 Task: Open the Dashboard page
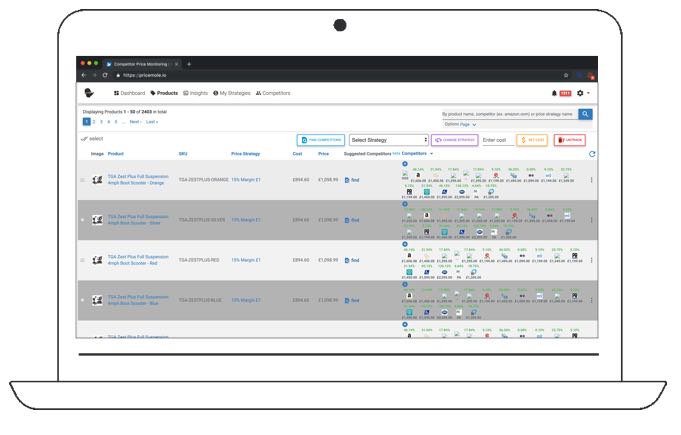click(x=129, y=93)
